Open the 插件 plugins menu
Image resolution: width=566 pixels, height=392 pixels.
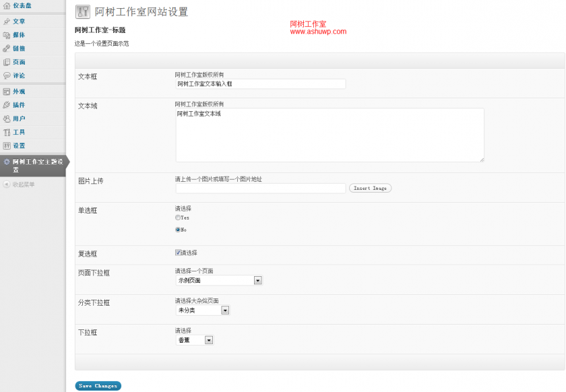19,105
